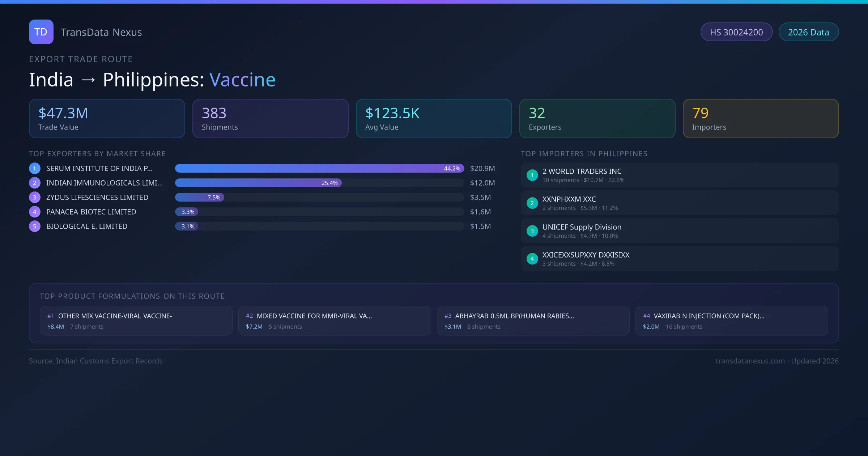Viewport: 868px width, 456px height.
Task: Open the 2026 Data selector
Action: tap(808, 32)
